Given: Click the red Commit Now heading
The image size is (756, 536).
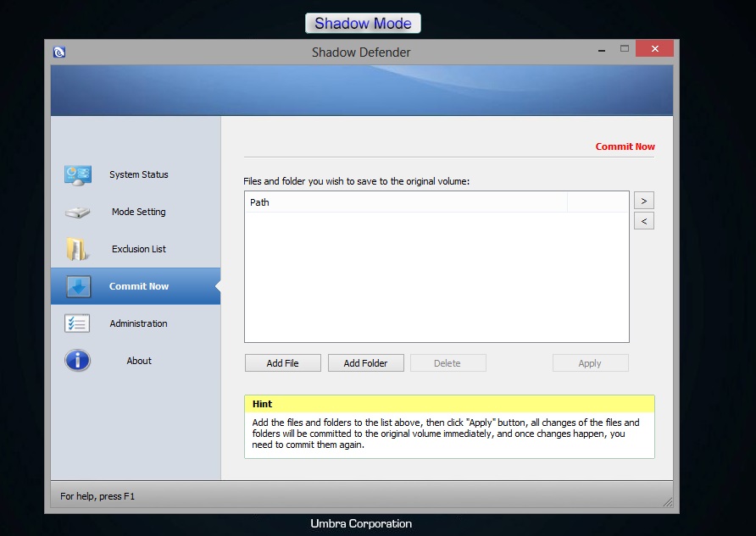Looking at the screenshot, I should [x=625, y=146].
